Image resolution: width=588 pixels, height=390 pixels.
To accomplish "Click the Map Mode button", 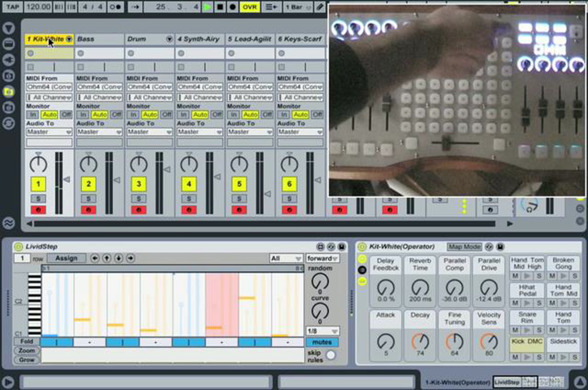I will (464, 247).
